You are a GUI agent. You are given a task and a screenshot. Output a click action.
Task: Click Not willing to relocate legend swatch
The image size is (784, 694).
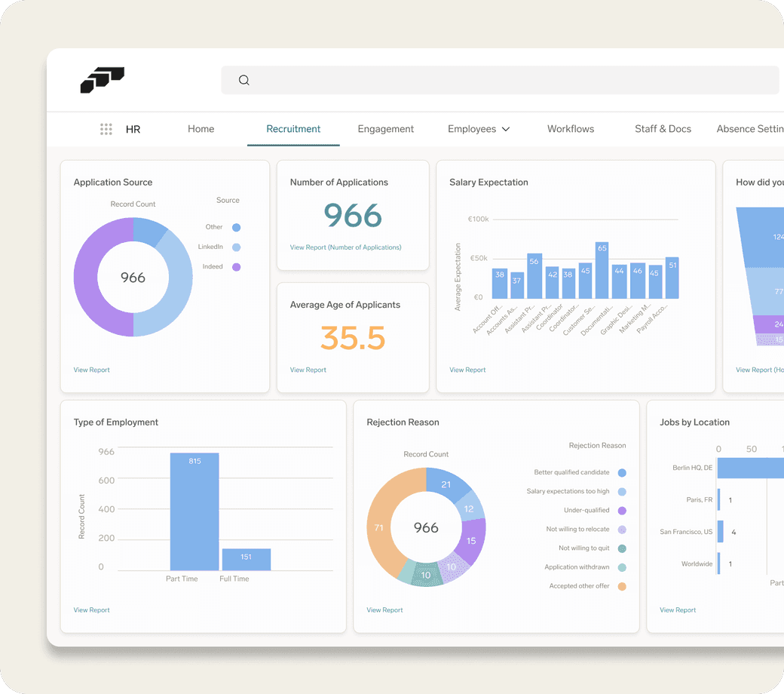(x=622, y=530)
